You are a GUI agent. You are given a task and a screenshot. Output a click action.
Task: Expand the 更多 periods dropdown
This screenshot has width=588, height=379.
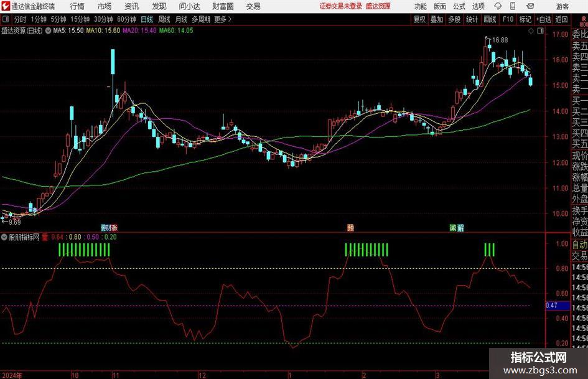(x=223, y=19)
